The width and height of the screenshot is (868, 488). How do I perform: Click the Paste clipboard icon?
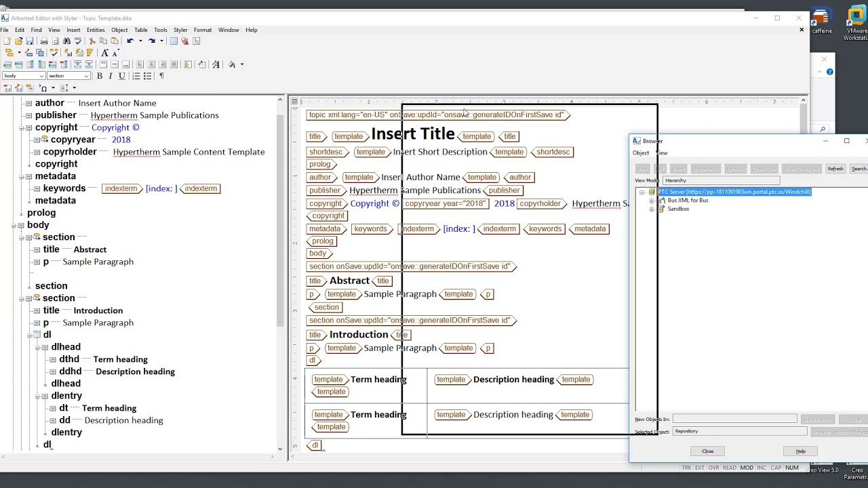(x=115, y=41)
